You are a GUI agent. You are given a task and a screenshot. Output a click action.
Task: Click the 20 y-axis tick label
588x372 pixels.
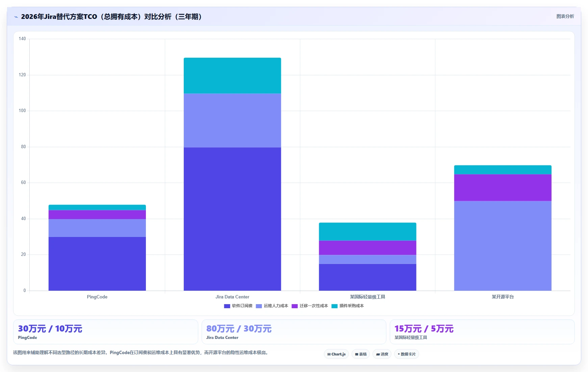click(23, 255)
